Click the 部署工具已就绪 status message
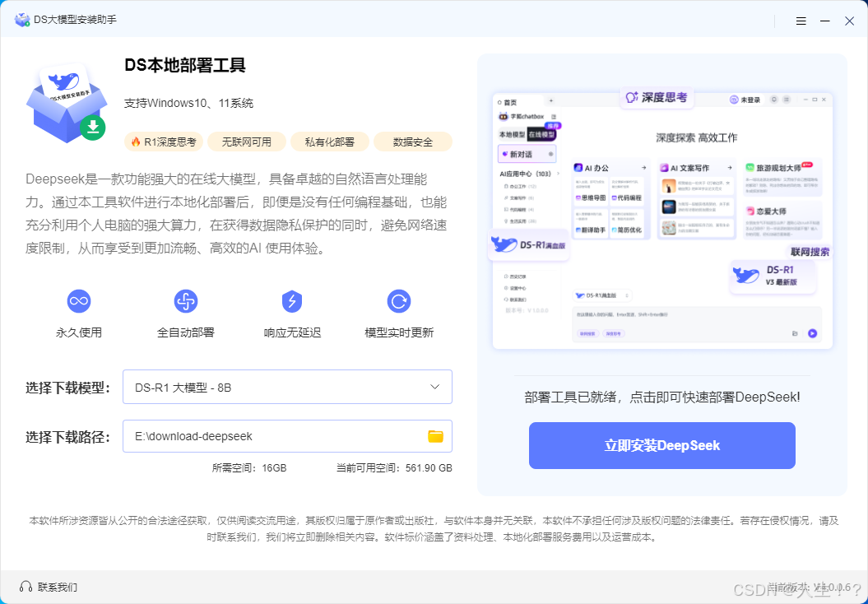This screenshot has width=868, height=604. click(x=662, y=397)
